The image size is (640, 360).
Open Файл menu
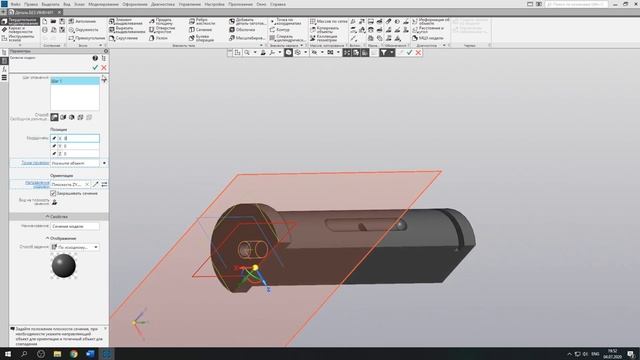[16, 4]
